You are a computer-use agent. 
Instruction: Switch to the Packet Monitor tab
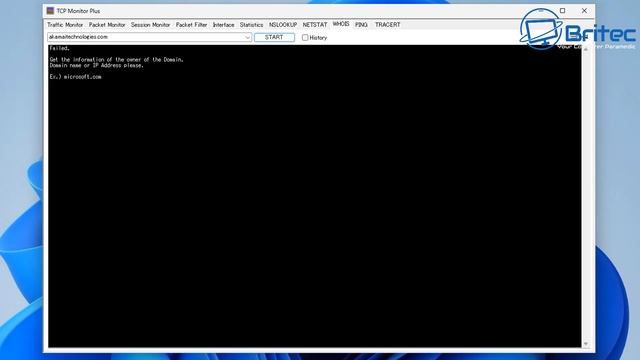(x=107, y=25)
